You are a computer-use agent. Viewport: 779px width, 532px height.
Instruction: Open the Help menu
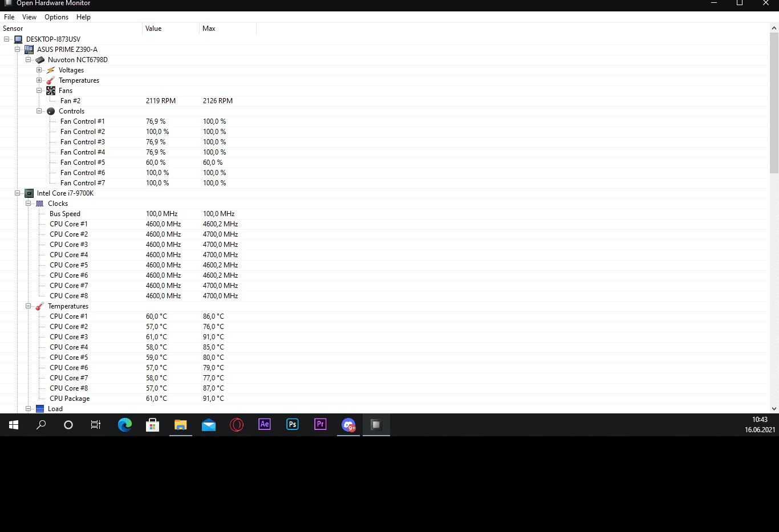[83, 17]
